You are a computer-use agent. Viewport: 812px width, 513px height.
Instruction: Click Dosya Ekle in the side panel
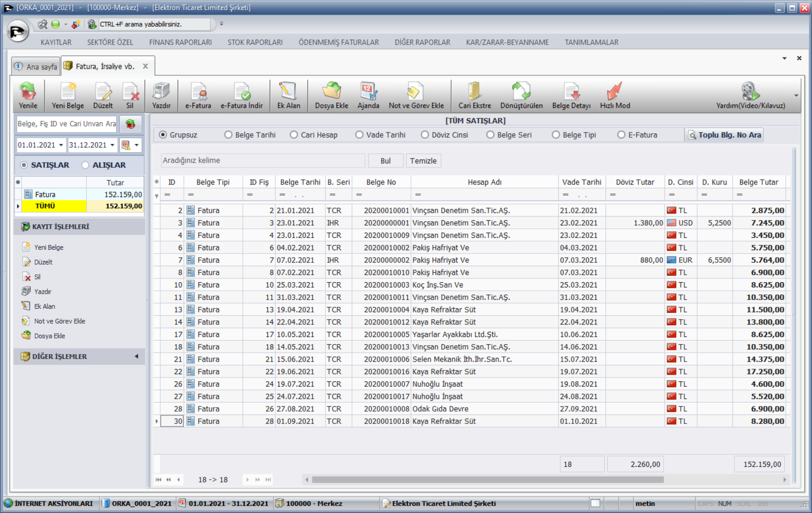tap(43, 336)
